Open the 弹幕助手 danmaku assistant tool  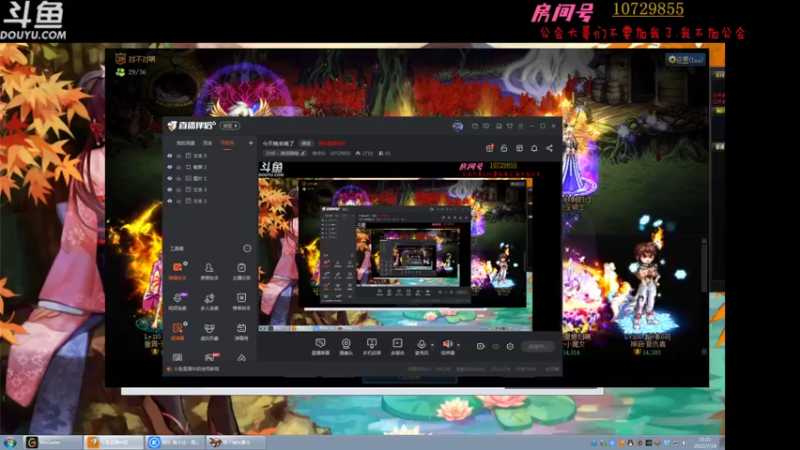click(x=178, y=270)
